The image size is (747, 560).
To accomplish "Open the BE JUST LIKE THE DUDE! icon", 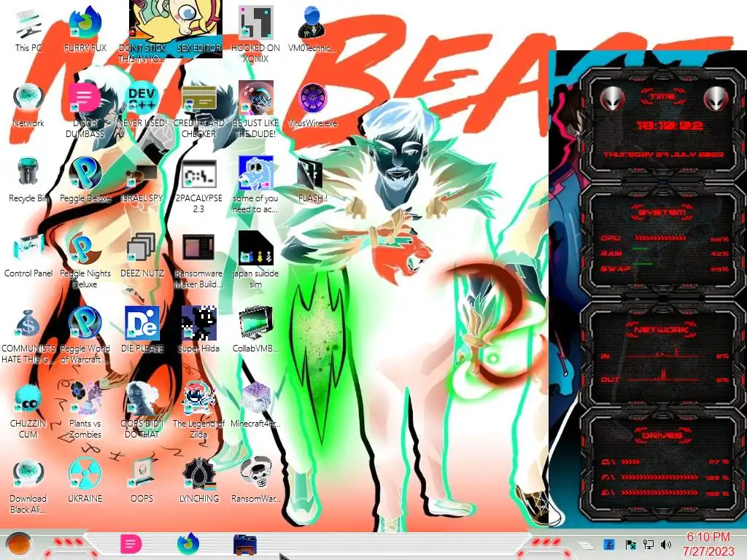I will [x=255, y=109].
